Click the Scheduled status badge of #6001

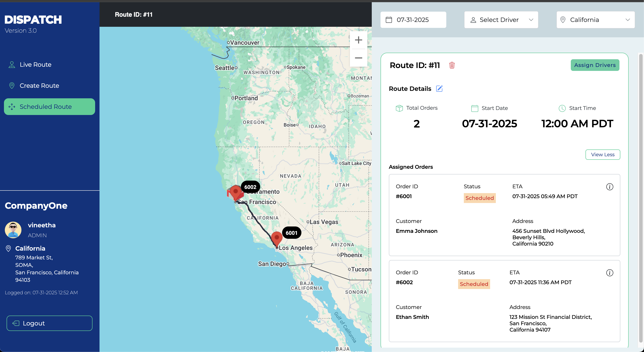pyautogui.click(x=479, y=198)
